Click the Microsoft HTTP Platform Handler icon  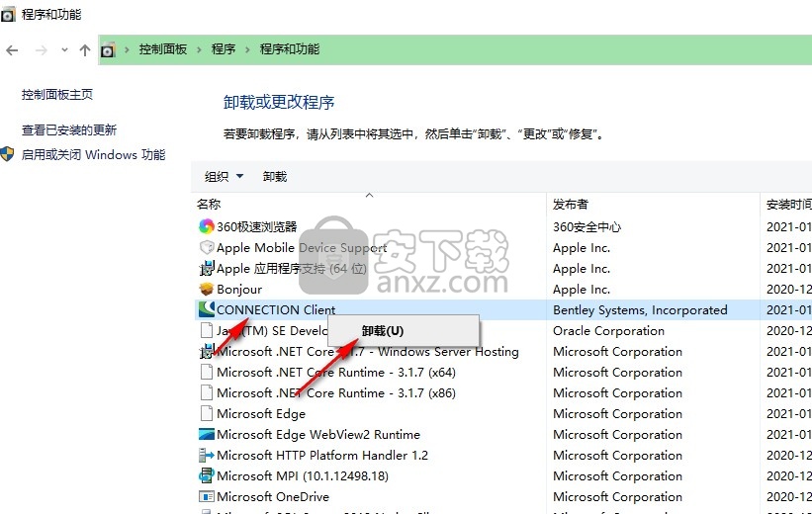click(x=207, y=456)
